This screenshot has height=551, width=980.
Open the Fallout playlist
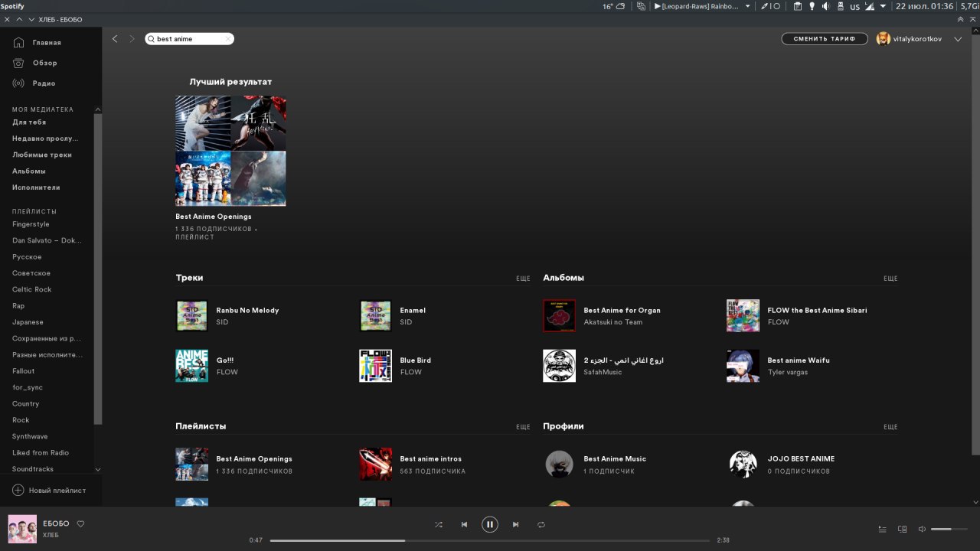tap(24, 371)
